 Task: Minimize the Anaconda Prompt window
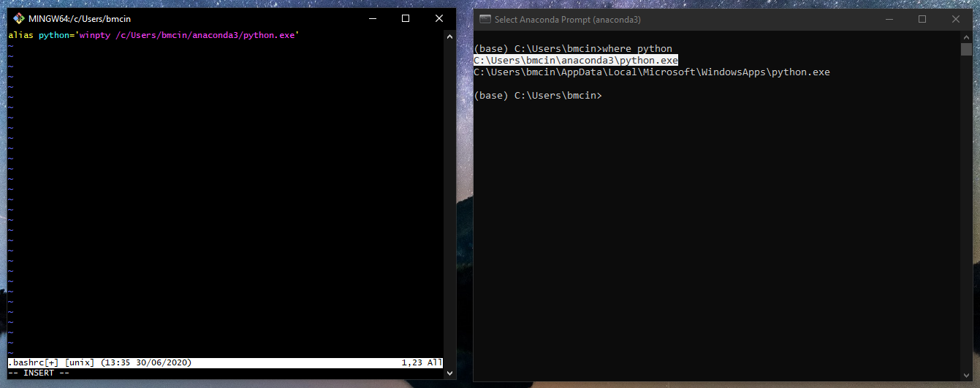889,20
